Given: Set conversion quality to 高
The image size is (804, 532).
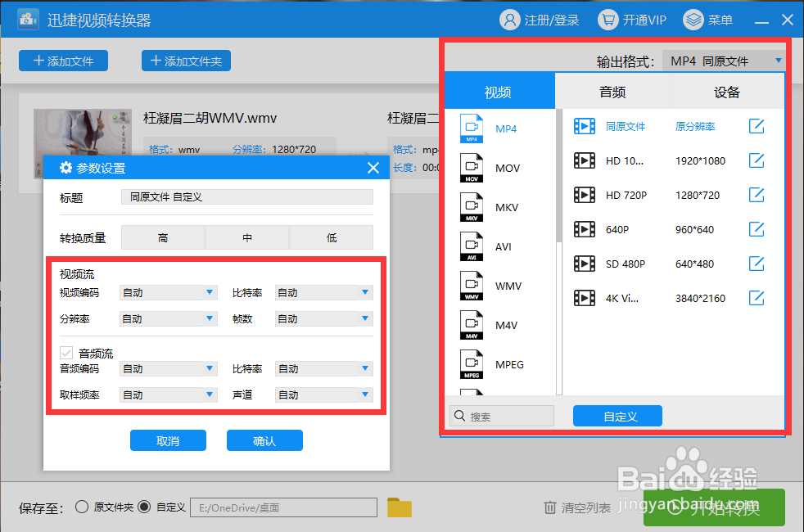Looking at the screenshot, I should pyautogui.click(x=163, y=237).
